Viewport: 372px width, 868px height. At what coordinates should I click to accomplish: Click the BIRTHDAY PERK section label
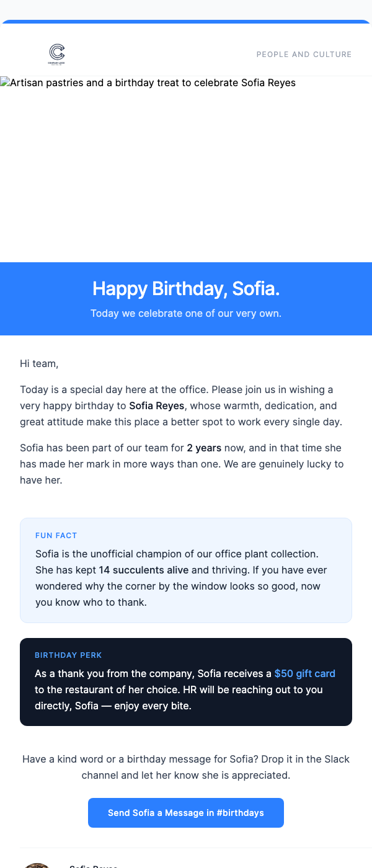68,655
